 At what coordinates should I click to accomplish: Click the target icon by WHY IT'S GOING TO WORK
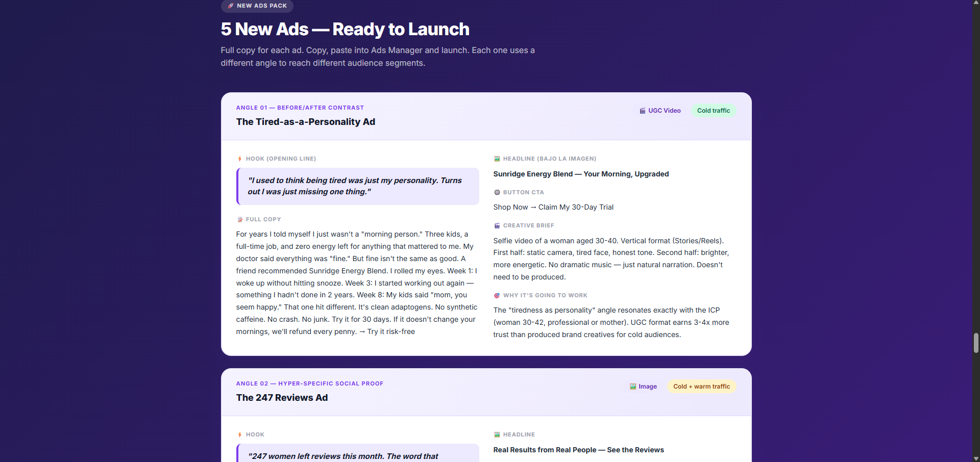(x=497, y=295)
